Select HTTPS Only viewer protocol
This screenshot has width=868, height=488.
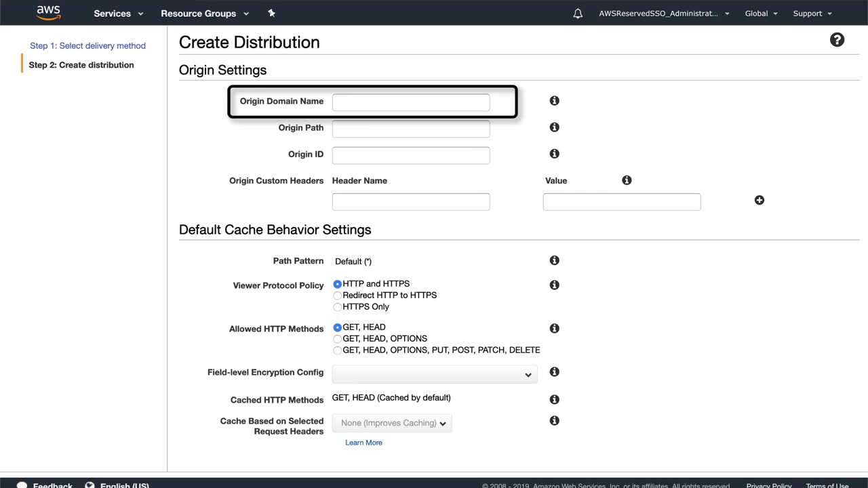(338, 307)
